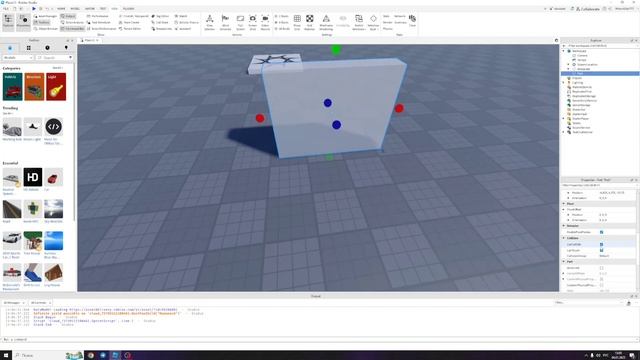640x360 pixels.
Task: Open the Selection Style tool
Action: coord(373,22)
